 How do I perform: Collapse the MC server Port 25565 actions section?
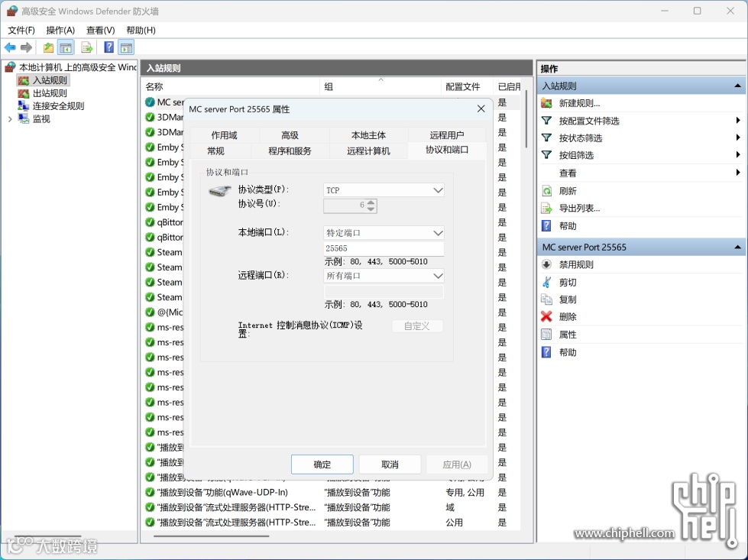coord(737,247)
